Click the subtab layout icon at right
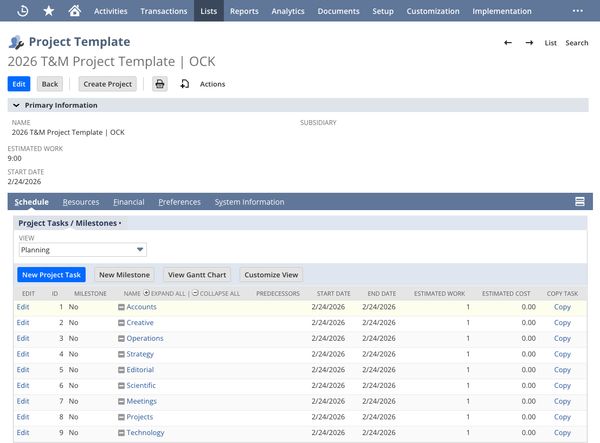Image resolution: width=600 pixels, height=443 pixels. click(579, 202)
